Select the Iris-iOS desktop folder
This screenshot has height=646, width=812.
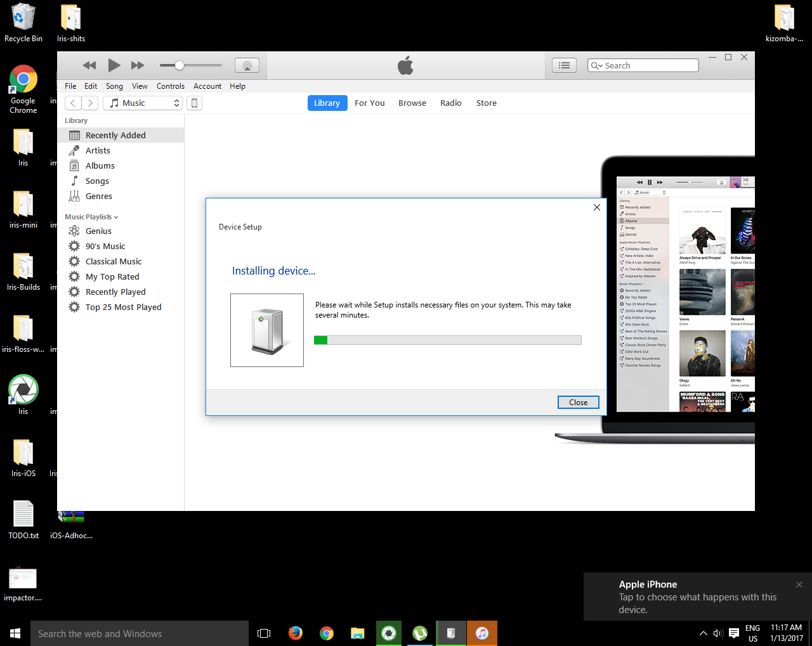(23, 458)
